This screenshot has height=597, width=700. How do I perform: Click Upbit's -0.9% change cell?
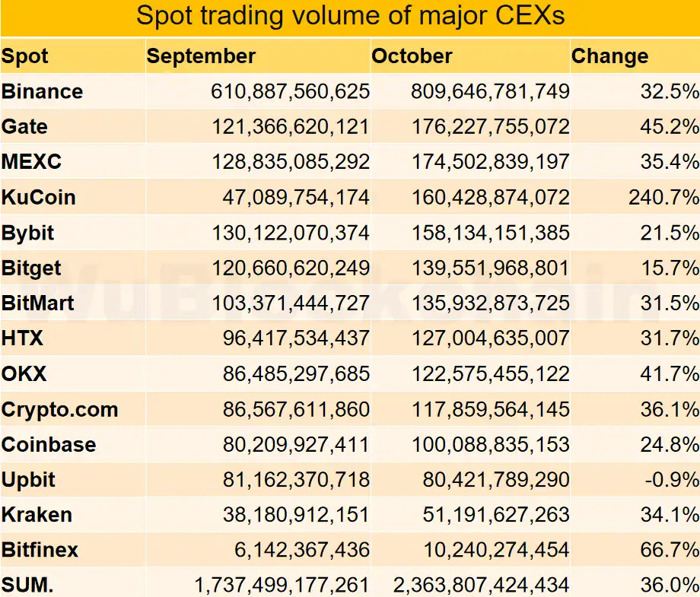[x=672, y=480]
